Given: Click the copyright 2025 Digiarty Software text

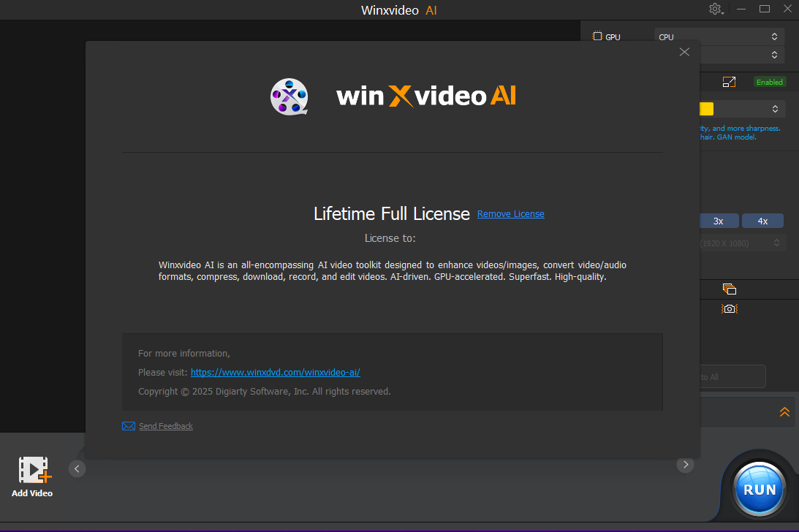Looking at the screenshot, I should pos(265,392).
